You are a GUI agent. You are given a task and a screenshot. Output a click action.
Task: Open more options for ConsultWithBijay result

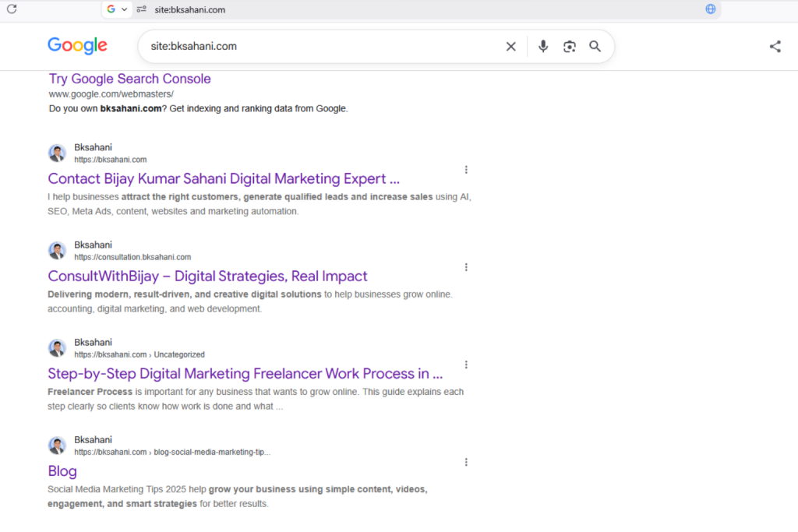(x=466, y=267)
